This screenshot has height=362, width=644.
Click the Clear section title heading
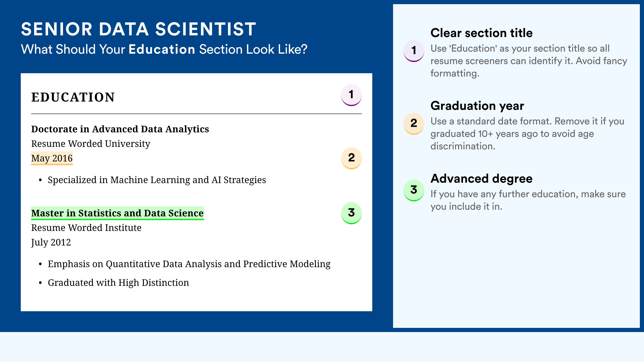point(482,33)
